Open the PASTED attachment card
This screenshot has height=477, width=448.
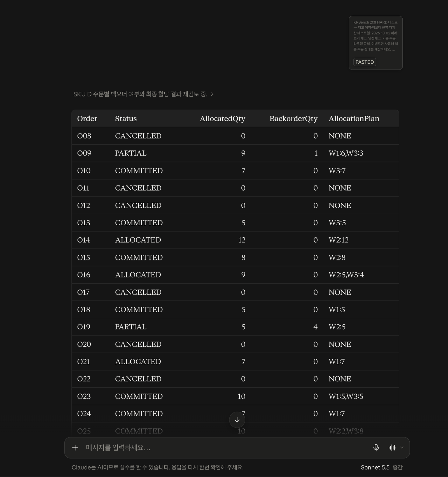pos(375,43)
